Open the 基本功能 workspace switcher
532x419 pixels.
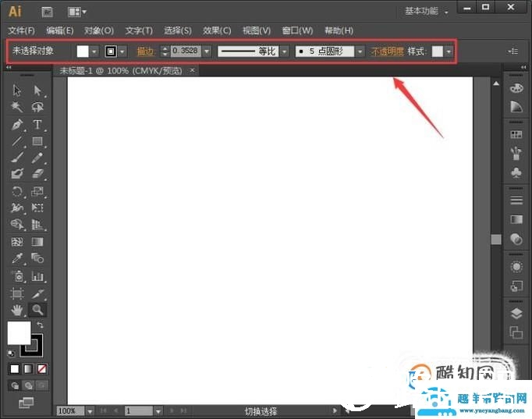coord(426,11)
